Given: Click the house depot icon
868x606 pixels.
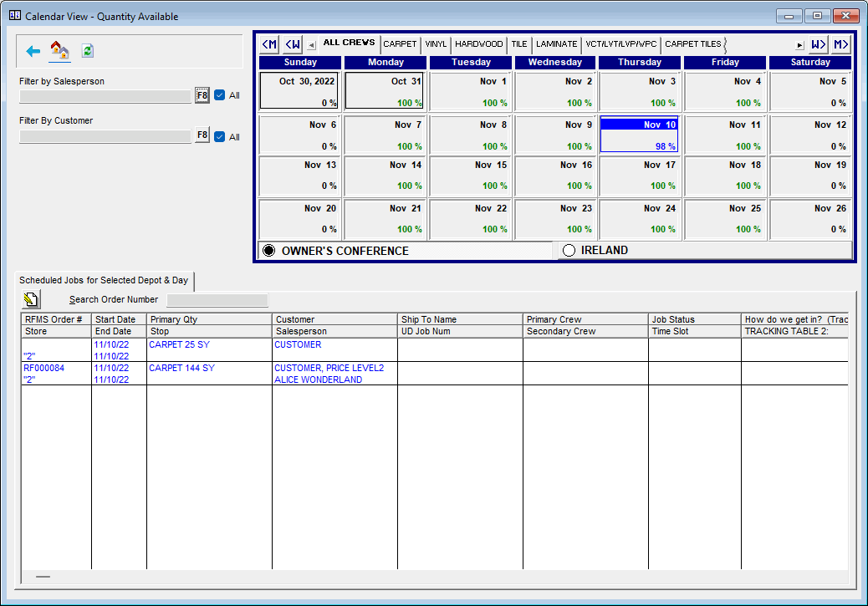Looking at the screenshot, I should pos(59,50).
